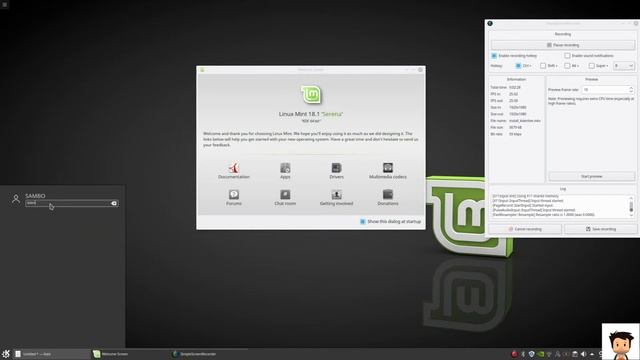
Task: Open the Chat room item
Action: [x=285, y=197]
